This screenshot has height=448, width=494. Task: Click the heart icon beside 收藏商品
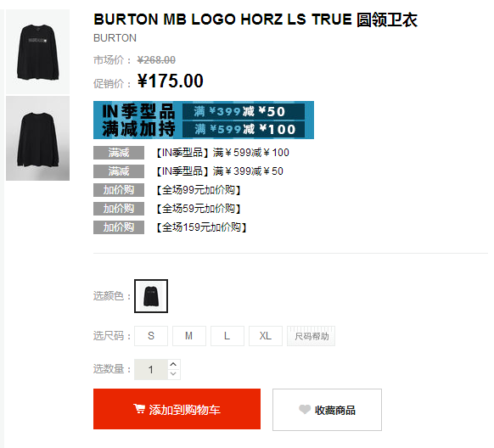(305, 409)
